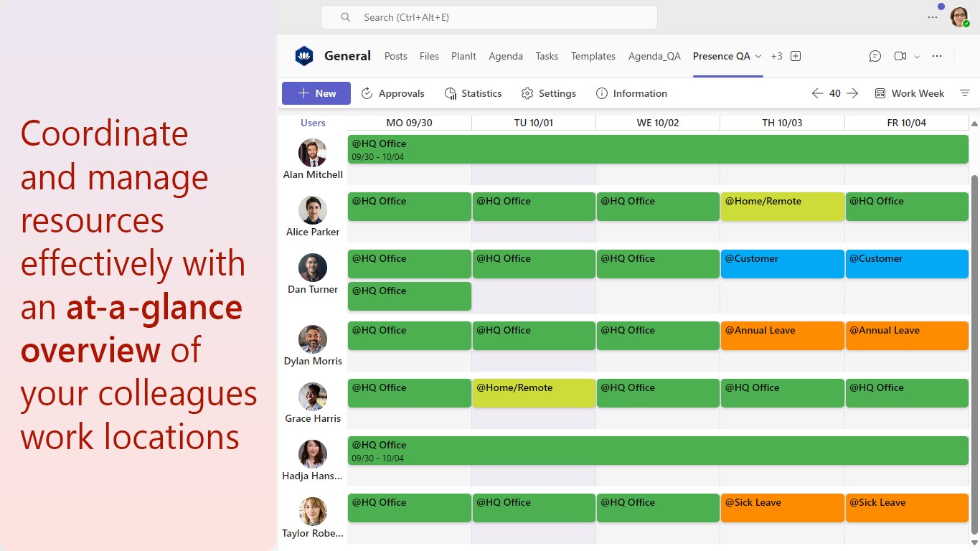This screenshot has height=551, width=980.
Task: Click the vertical scrollbar of the schedule
Action: [x=974, y=354]
